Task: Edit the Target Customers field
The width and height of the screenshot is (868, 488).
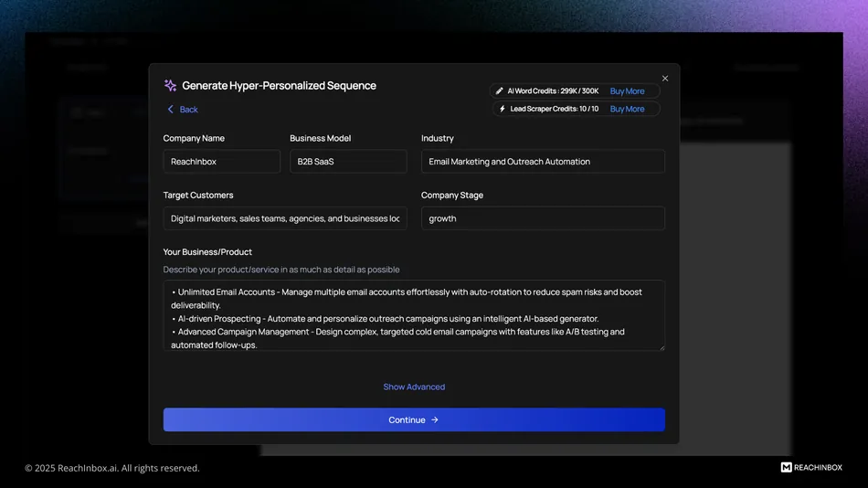Action: pyautogui.click(x=285, y=218)
